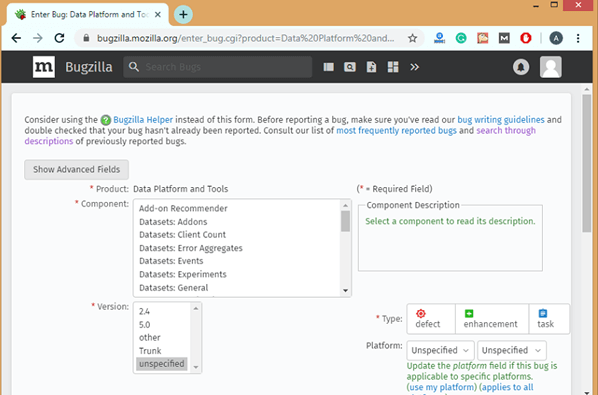Open the Chrome profile avatar A
This screenshot has width=598, height=395.
pos(556,38)
